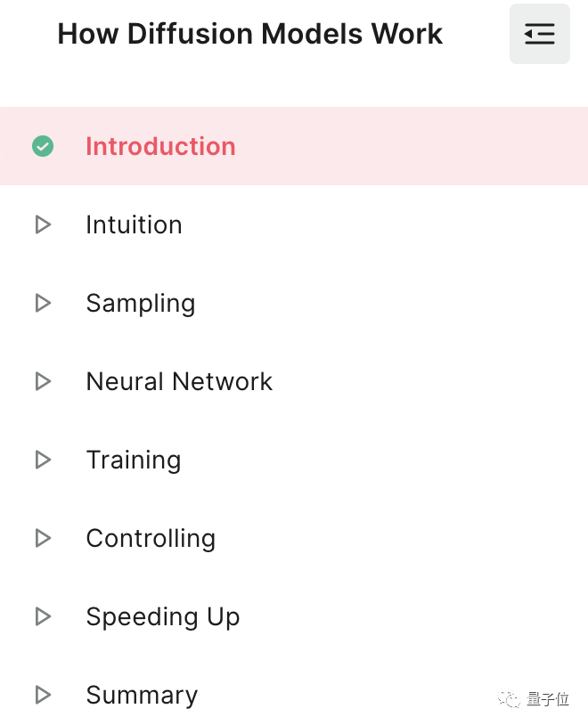The width and height of the screenshot is (588, 725).
Task: Click the WeChat logo watermark
Action: click(x=510, y=699)
